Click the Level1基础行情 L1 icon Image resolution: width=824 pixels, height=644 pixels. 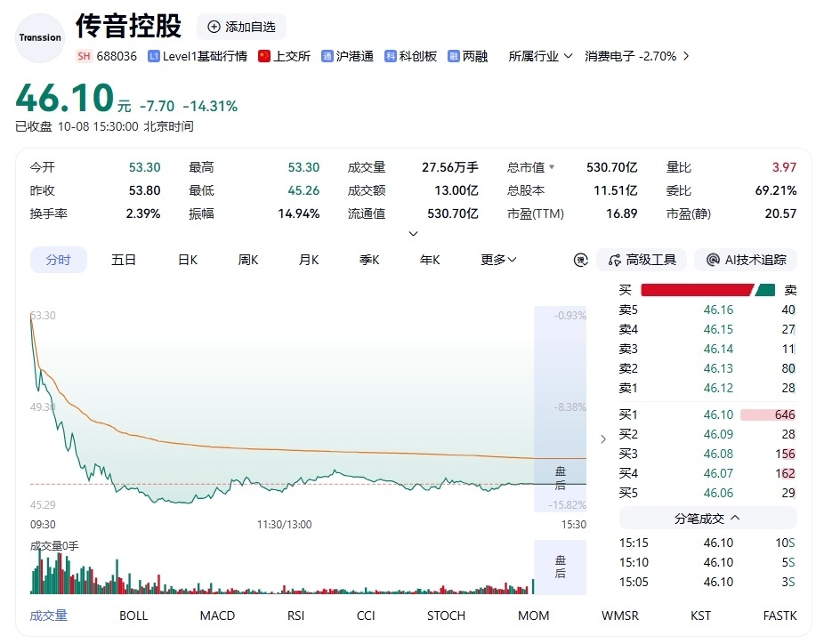[153, 56]
